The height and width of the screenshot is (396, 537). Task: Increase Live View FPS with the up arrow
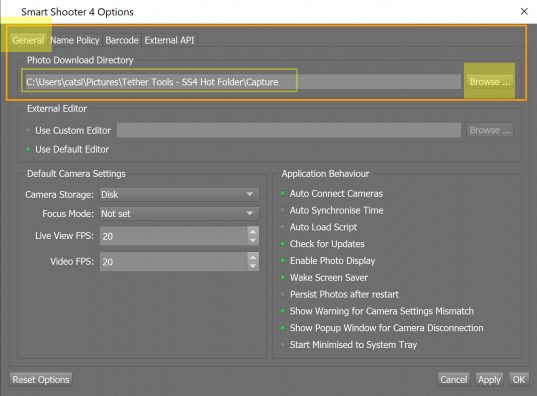tap(253, 231)
